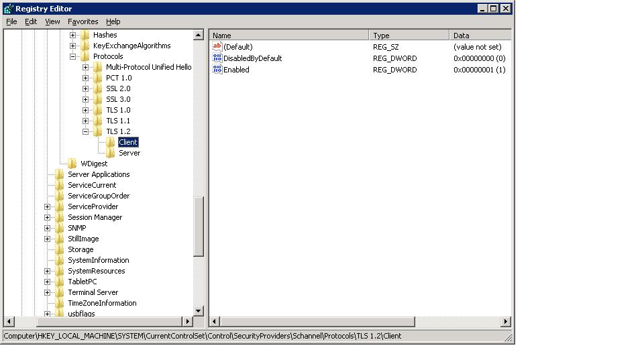Click the string icon of (Default) value

pyautogui.click(x=217, y=47)
